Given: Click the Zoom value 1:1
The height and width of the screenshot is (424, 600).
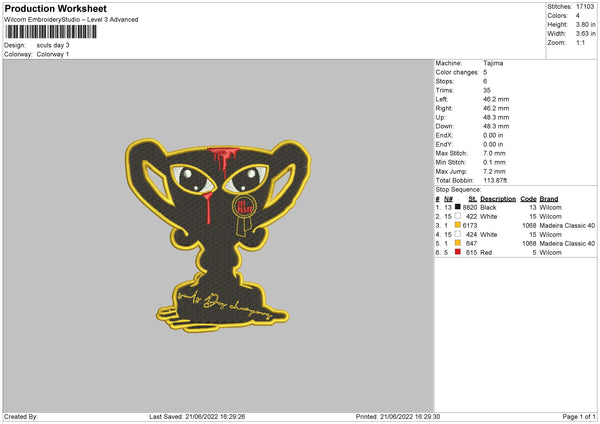Looking at the screenshot, I should [580, 43].
